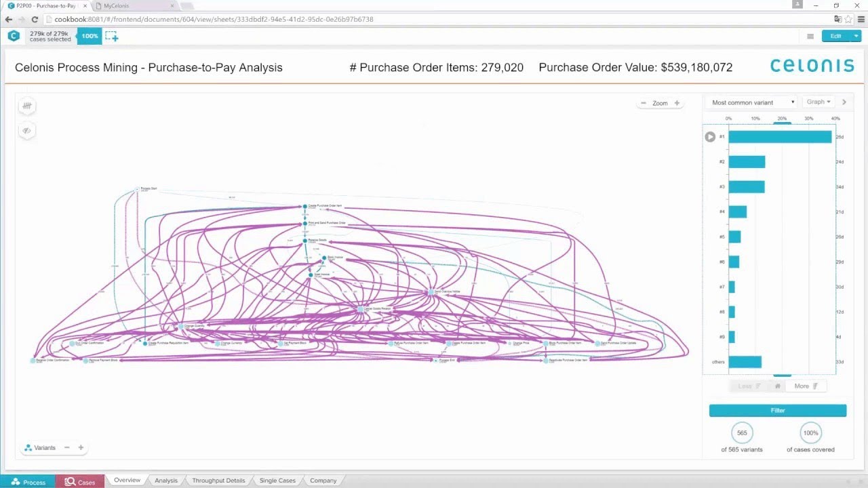This screenshot has height=488, width=868.
Task: Click the Print and Send Purchase Order node
Action: click(x=305, y=223)
